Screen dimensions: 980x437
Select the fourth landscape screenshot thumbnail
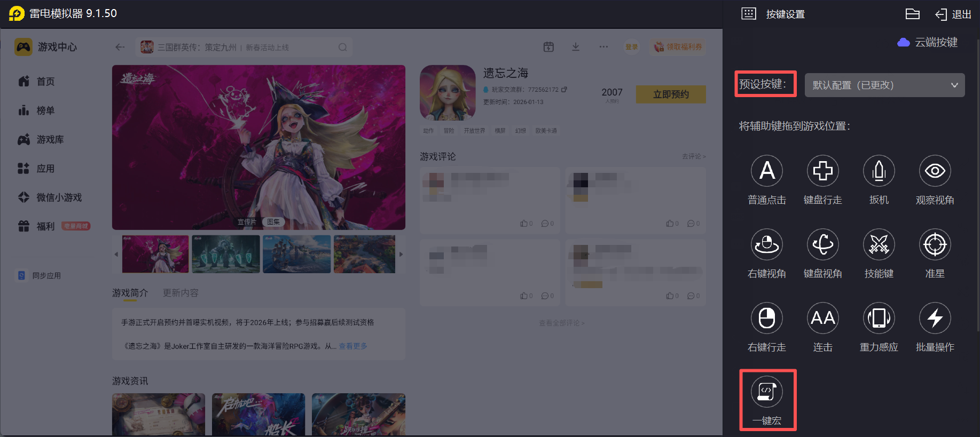click(364, 254)
